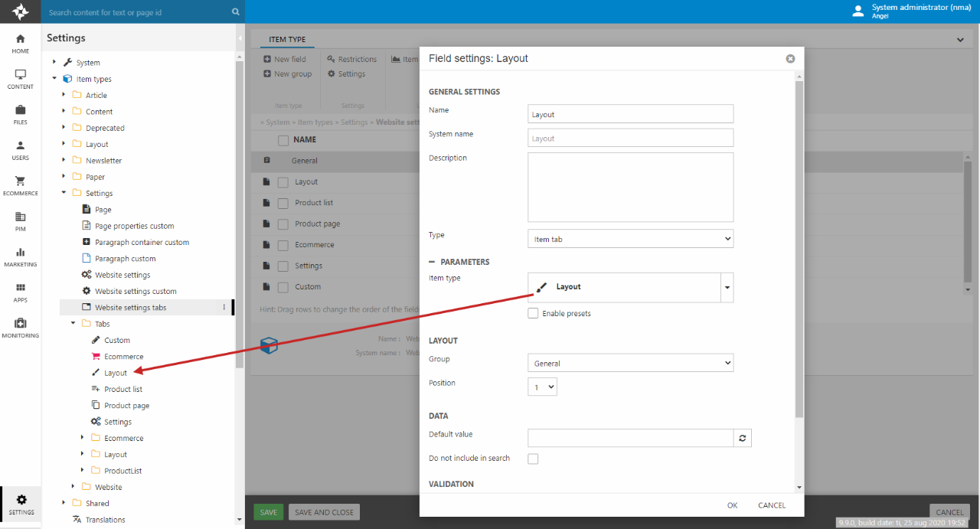Open the PIM section icon
The height and width of the screenshot is (529, 980).
pos(21,221)
